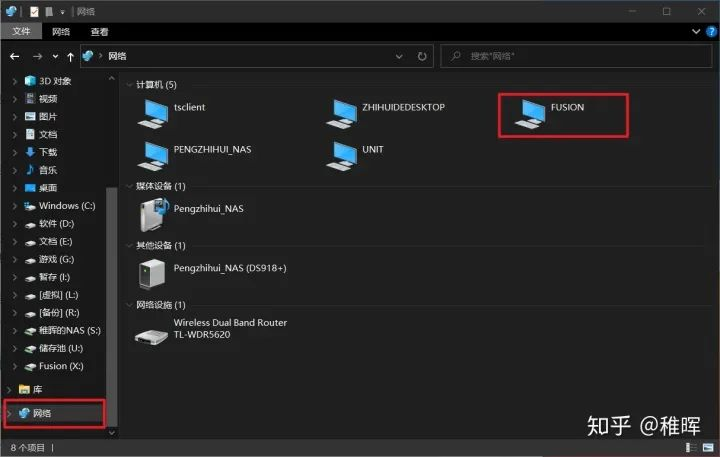Viewport: 720px width, 457px height.
Task: Go up one folder level
Action: coord(70,56)
